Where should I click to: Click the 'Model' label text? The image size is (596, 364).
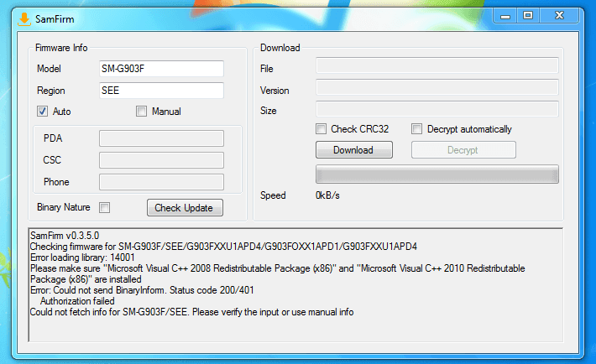(x=49, y=69)
